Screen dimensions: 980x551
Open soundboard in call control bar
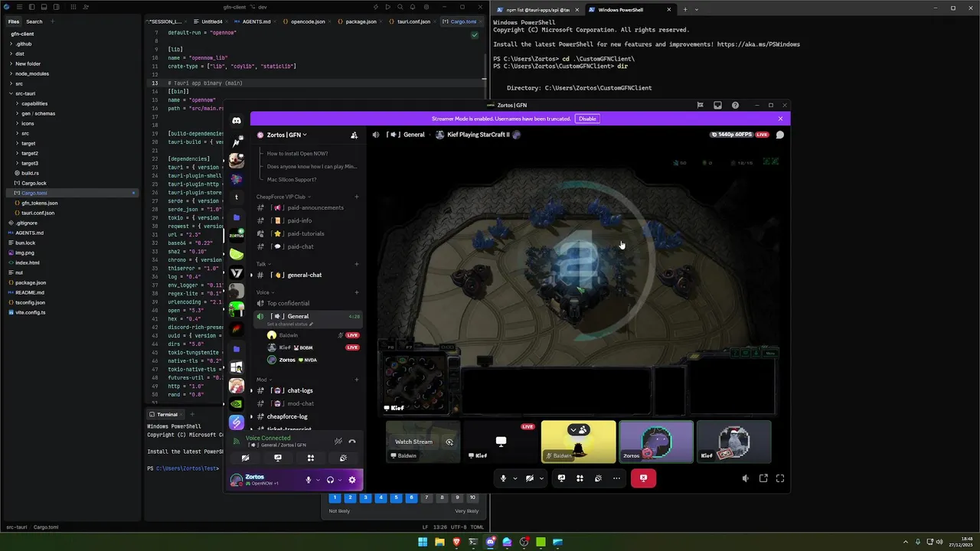pyautogui.click(x=598, y=478)
